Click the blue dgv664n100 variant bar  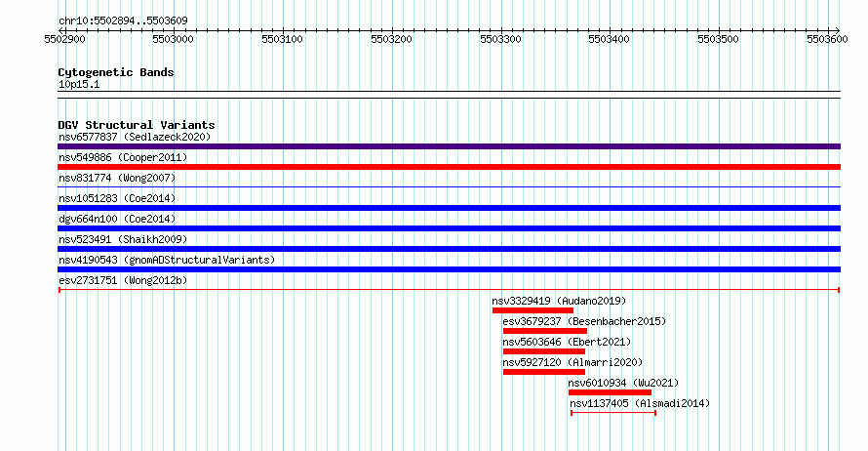point(449,228)
